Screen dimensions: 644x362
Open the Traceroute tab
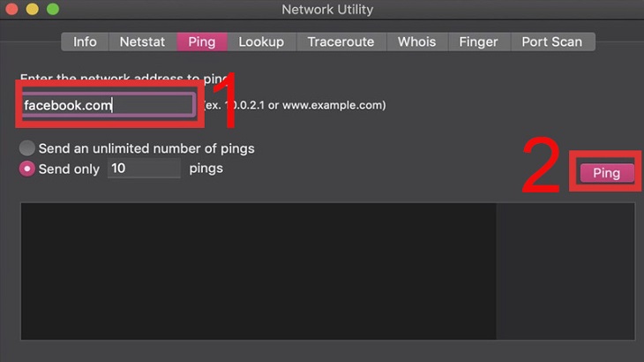[341, 41]
